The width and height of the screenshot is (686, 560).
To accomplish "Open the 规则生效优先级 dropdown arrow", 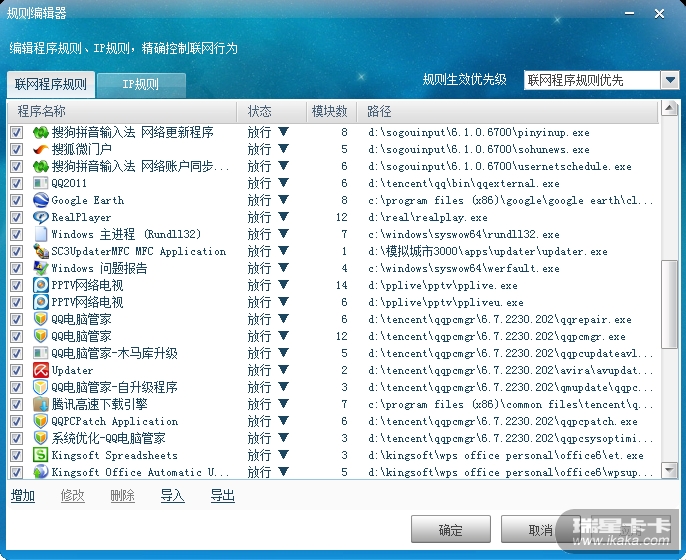I will click(x=670, y=80).
